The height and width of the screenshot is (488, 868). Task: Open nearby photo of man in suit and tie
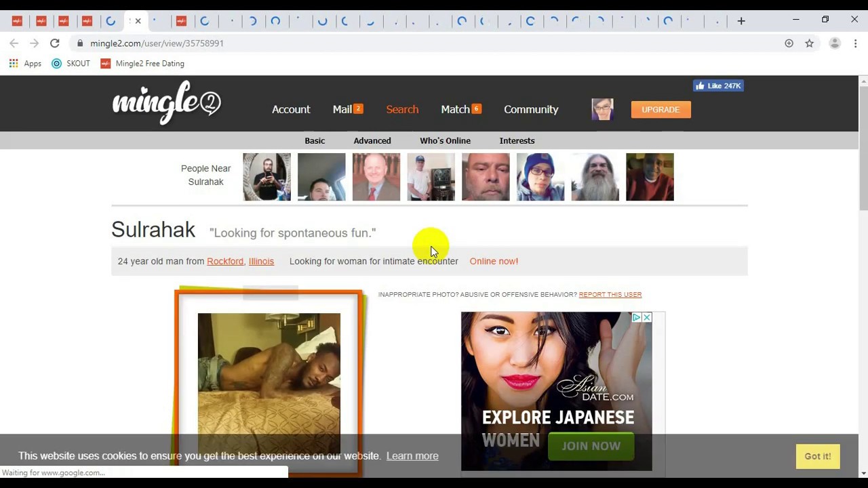coord(376,177)
